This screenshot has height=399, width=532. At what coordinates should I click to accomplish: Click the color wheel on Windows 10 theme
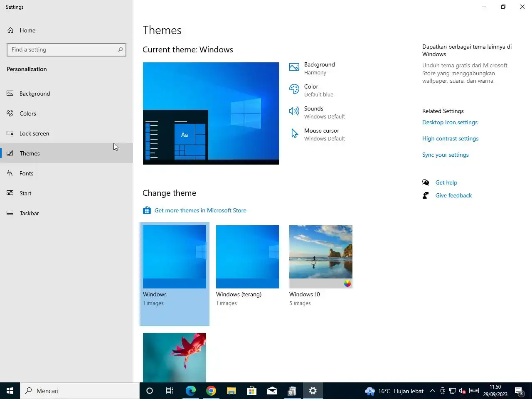(x=347, y=283)
